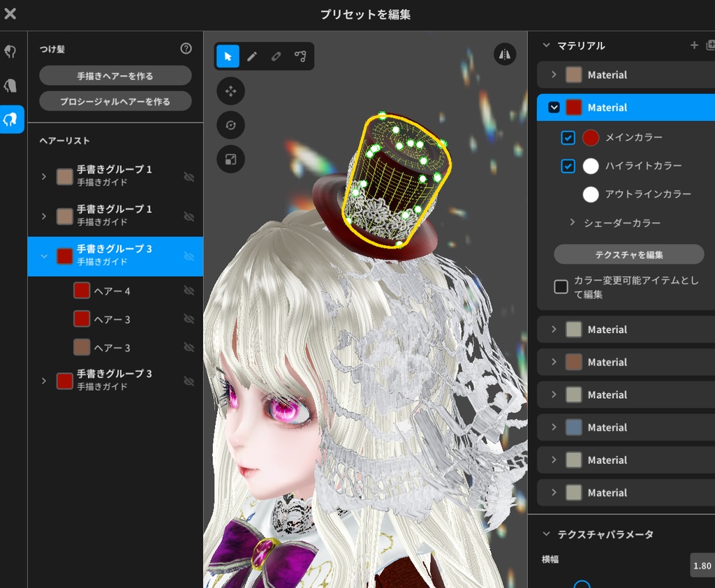Toggle the mirror symmetry icon

pyautogui.click(x=505, y=54)
